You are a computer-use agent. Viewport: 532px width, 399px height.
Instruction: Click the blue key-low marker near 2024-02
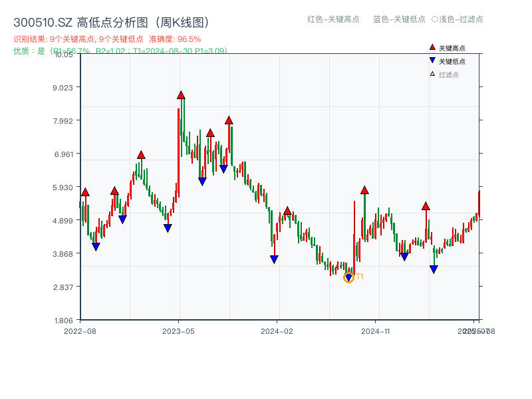[275, 258]
